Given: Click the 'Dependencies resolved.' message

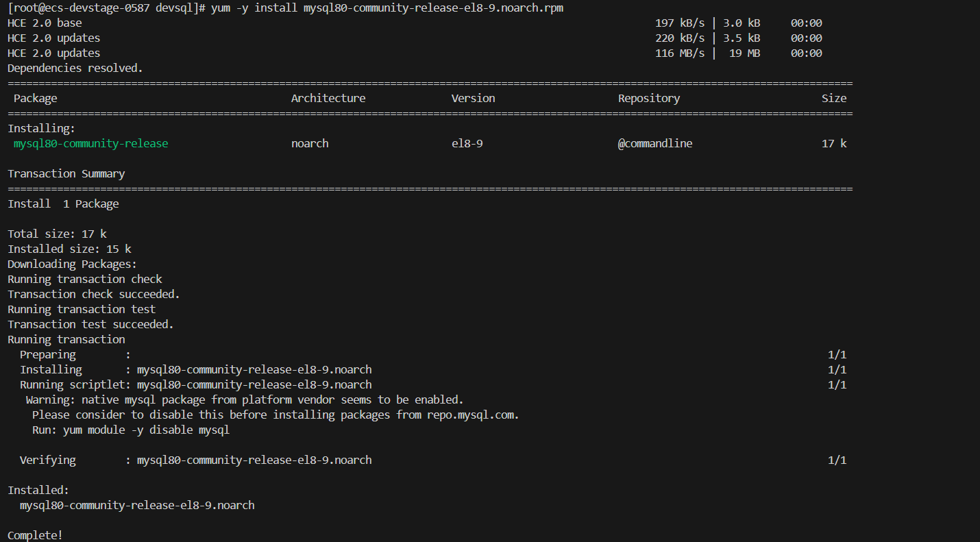Looking at the screenshot, I should [x=75, y=68].
